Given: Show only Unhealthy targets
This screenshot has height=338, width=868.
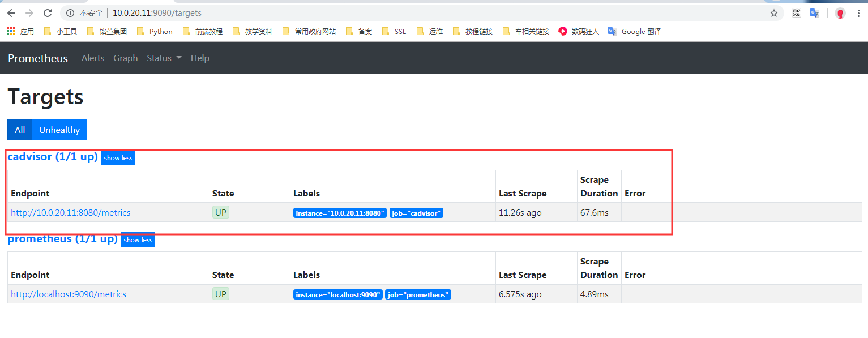Looking at the screenshot, I should point(59,130).
